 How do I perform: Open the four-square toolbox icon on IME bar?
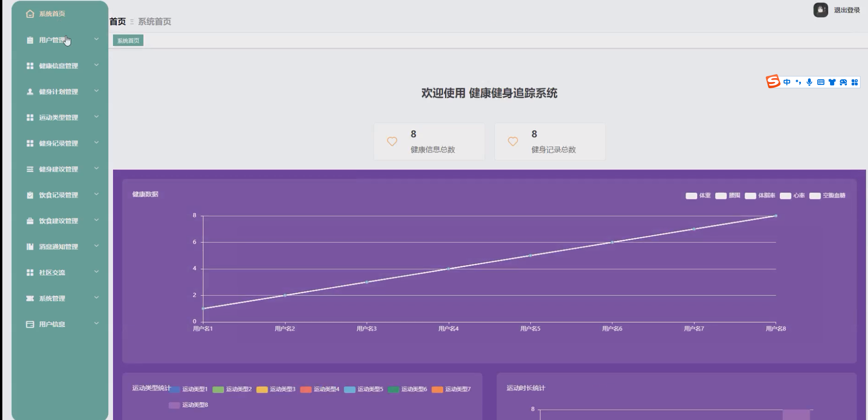click(854, 82)
